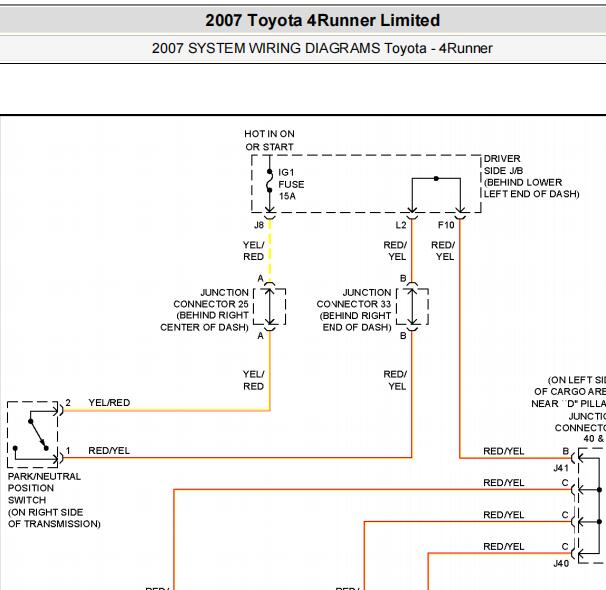The image size is (606, 590).
Task: Click the "JUNCTION CONNECTOR 33" description text
Action: [x=354, y=310]
